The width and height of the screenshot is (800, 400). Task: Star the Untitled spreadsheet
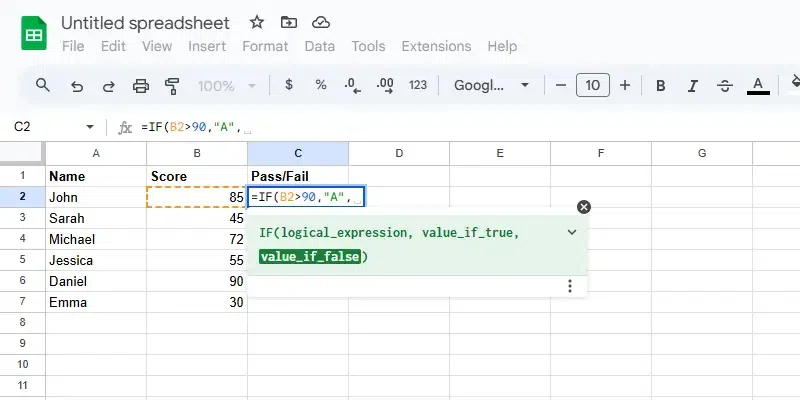[x=257, y=22]
